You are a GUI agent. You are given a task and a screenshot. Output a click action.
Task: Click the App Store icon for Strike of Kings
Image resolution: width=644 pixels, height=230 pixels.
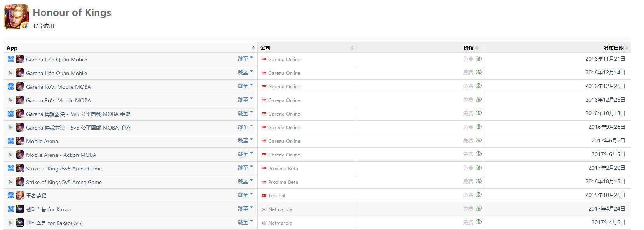coord(11,168)
